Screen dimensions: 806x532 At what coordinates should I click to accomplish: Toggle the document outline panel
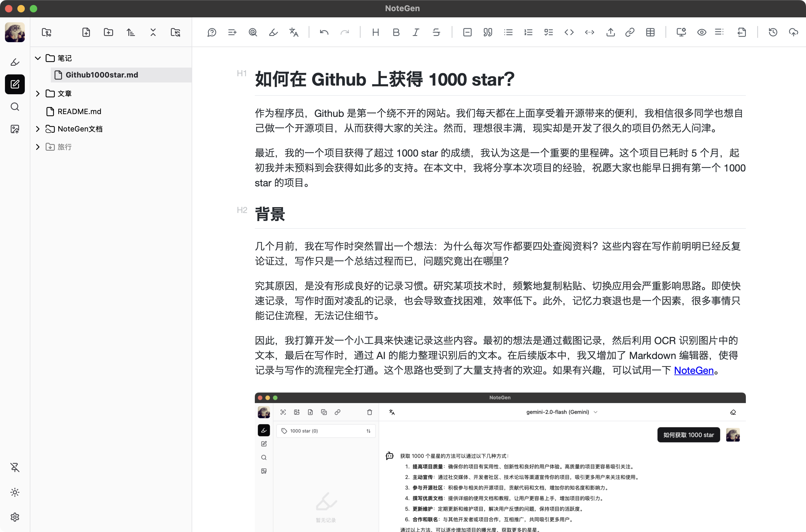point(720,32)
